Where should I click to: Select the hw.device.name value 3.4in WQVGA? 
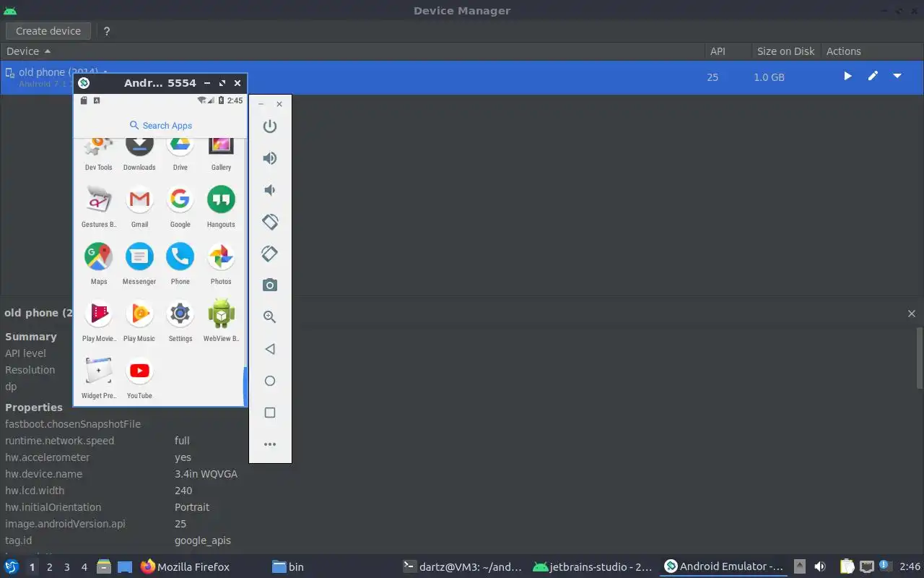point(206,474)
